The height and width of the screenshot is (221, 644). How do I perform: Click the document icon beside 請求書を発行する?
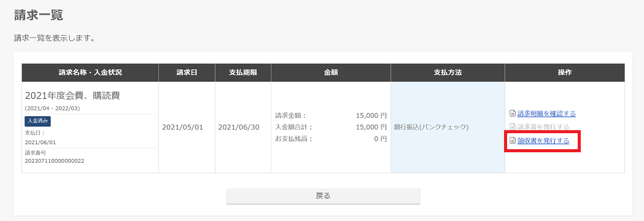tap(512, 127)
